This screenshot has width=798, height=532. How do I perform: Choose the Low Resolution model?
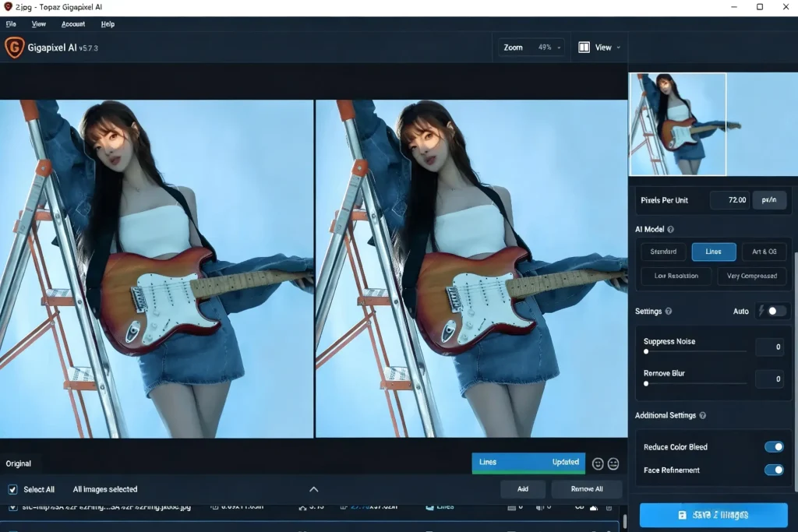[x=675, y=277]
